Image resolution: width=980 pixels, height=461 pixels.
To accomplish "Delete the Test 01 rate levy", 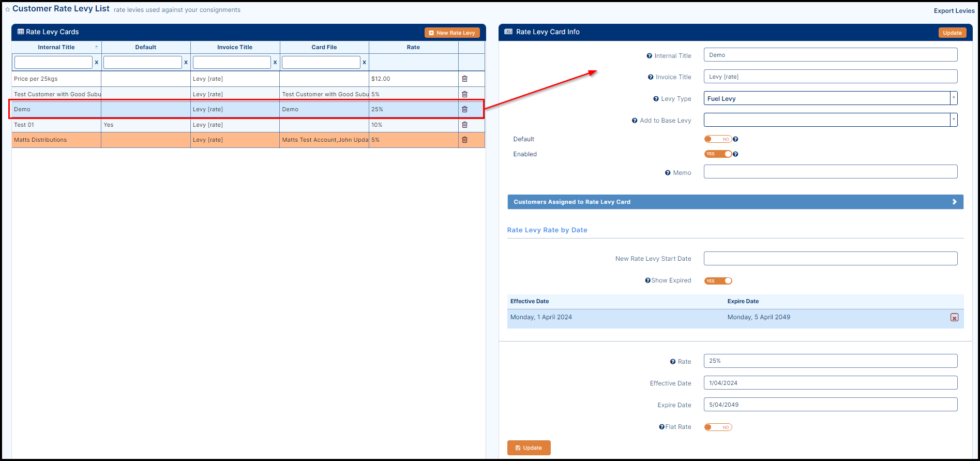I will (x=464, y=125).
